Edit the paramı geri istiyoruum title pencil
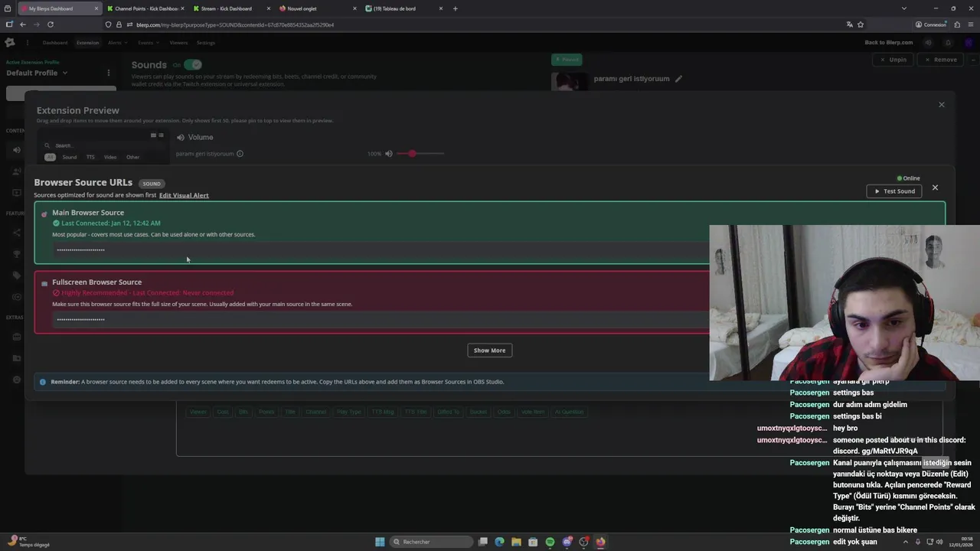This screenshot has width=980, height=551. click(x=678, y=79)
